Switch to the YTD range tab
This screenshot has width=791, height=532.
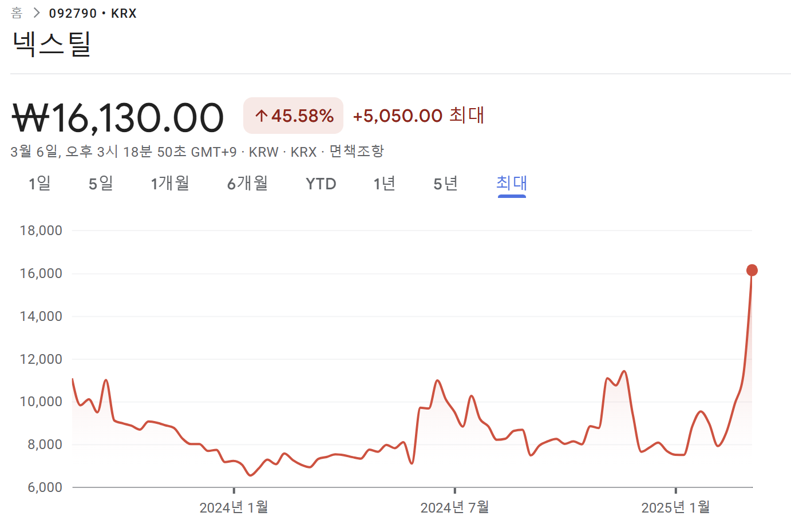click(321, 184)
